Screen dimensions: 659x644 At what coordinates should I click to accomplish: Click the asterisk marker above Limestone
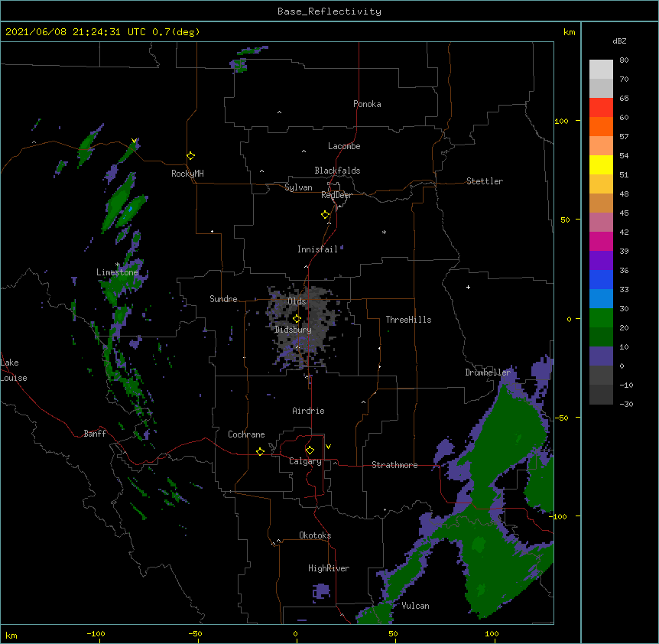(x=118, y=265)
